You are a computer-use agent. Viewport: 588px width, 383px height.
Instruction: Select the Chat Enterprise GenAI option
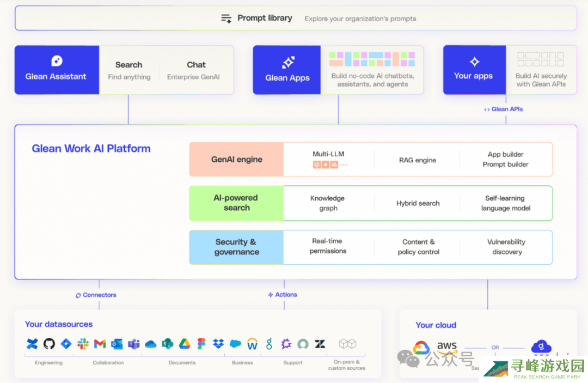pyautogui.click(x=193, y=70)
